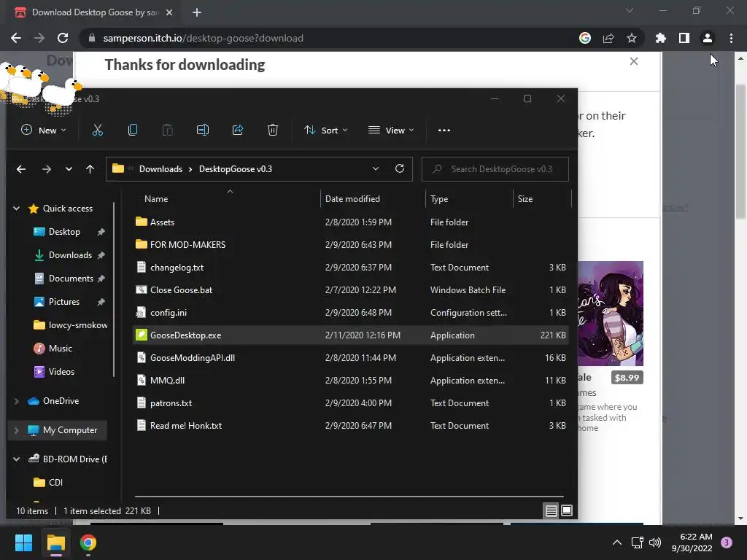The width and height of the screenshot is (747, 560).
Task: Open the volume control in system tray
Action: [656, 542]
